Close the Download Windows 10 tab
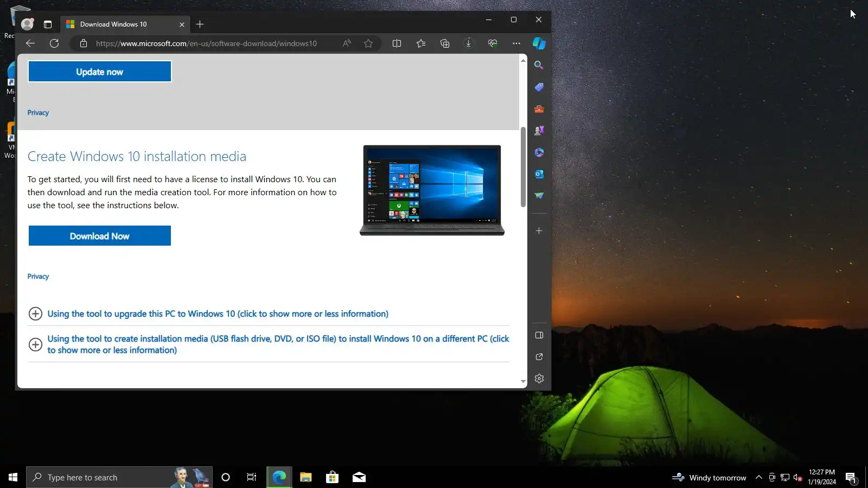Screen dimensions: 868x488 pyautogui.click(x=182, y=24)
